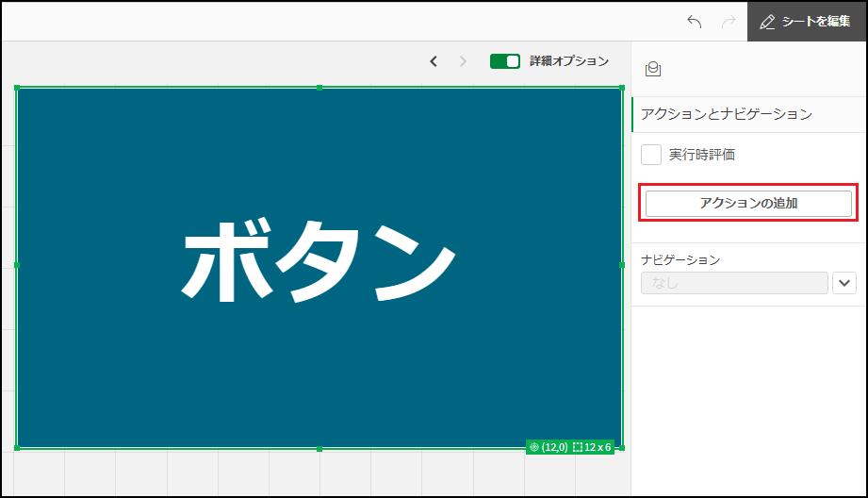
Task: Click the 詳細オプション label
Action: tap(569, 61)
